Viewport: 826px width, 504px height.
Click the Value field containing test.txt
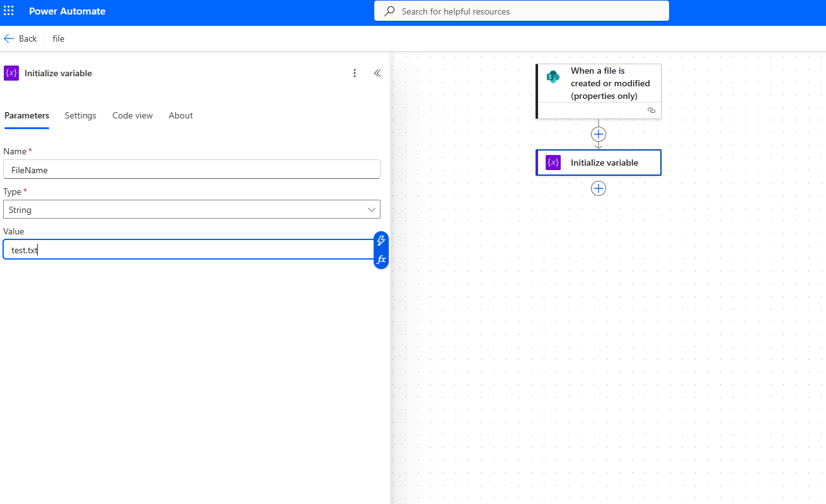pos(188,250)
